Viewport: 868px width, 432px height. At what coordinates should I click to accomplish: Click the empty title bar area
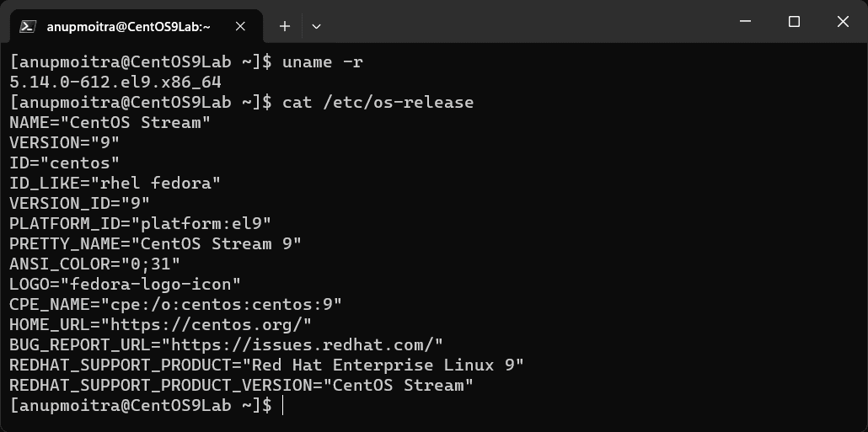pos(522,23)
